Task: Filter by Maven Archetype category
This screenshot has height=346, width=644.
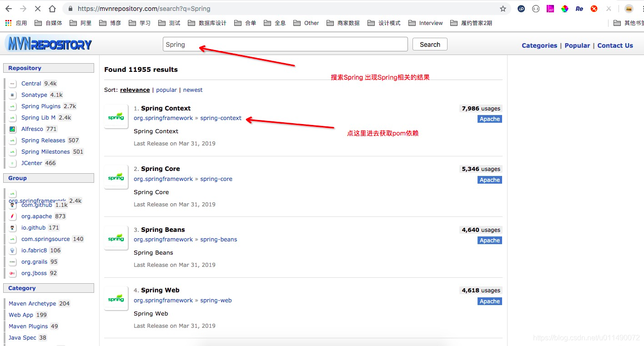Action: [32, 304]
